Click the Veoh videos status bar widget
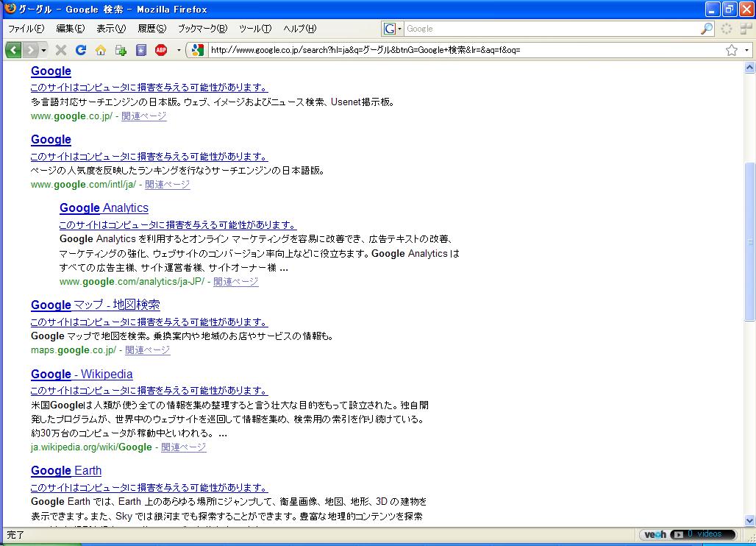Viewport: 756px width, 546px height. tap(688, 534)
